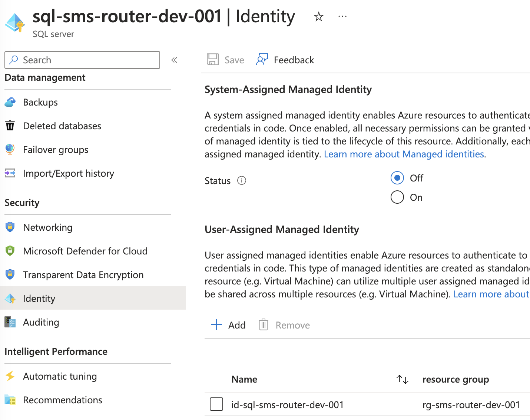Go to Microsoft Defender for Cloud
The image size is (530, 420).
click(85, 251)
